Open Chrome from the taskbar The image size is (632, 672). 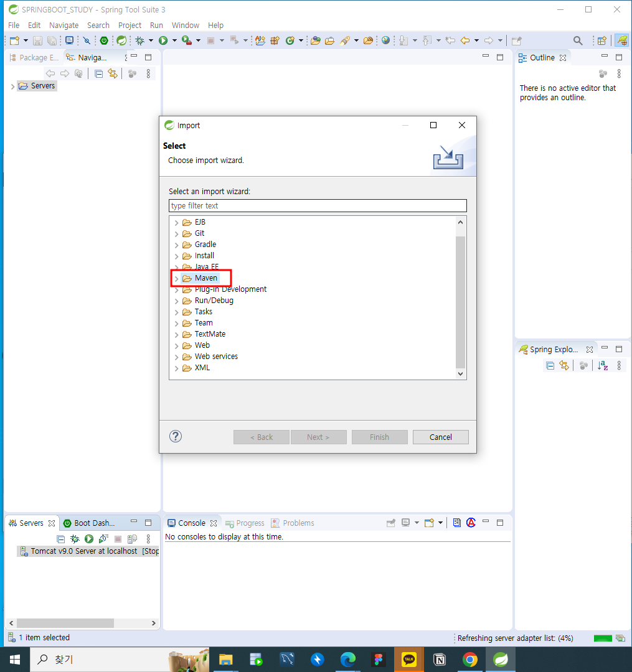pos(470,660)
